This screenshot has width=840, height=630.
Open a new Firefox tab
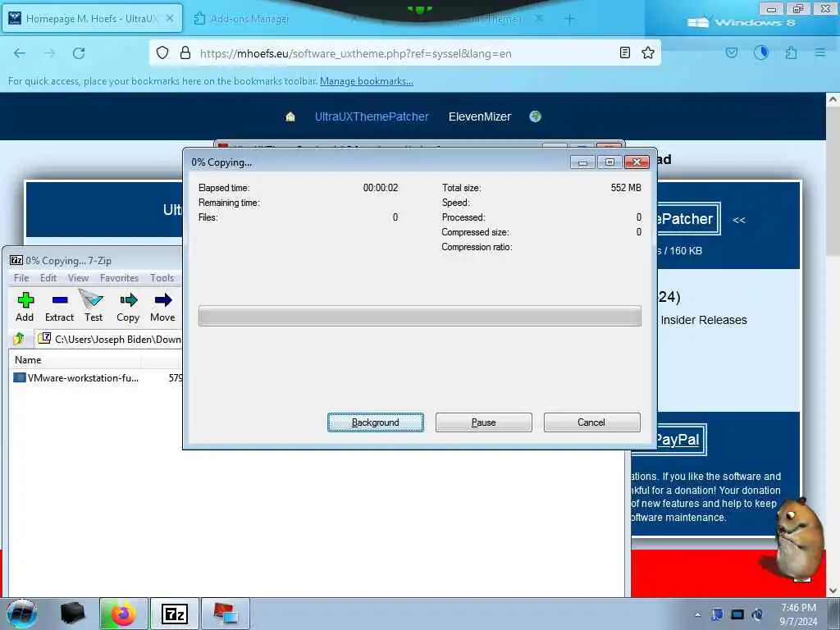point(569,20)
